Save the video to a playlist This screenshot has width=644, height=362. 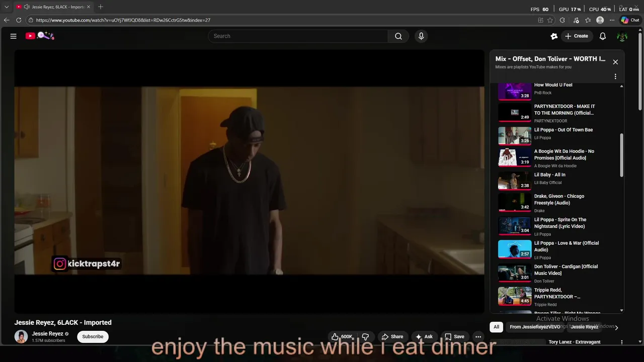coord(454,336)
